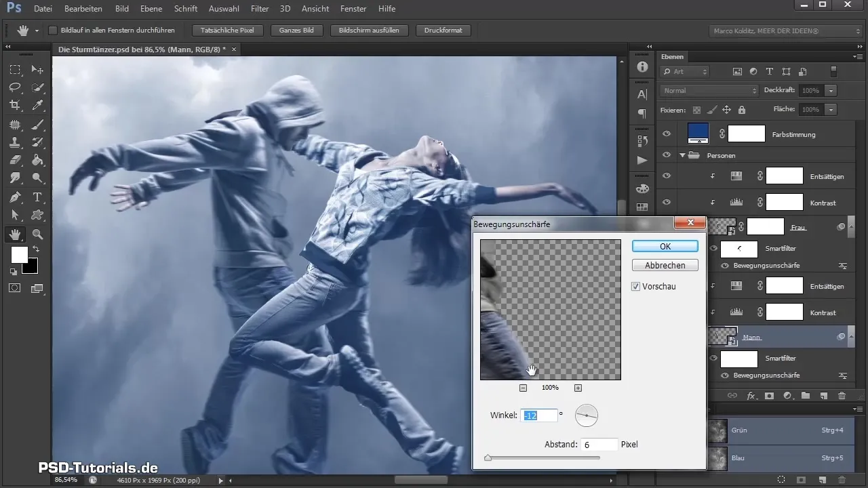Toggle visibility of top Entsättigen layer
The width and height of the screenshot is (868, 488).
[667, 176]
